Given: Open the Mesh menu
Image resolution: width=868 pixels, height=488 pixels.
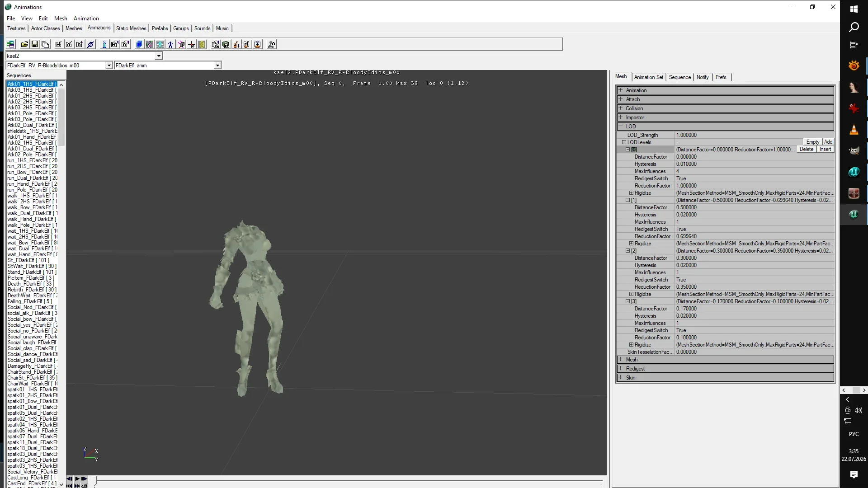Looking at the screenshot, I should coord(61,19).
